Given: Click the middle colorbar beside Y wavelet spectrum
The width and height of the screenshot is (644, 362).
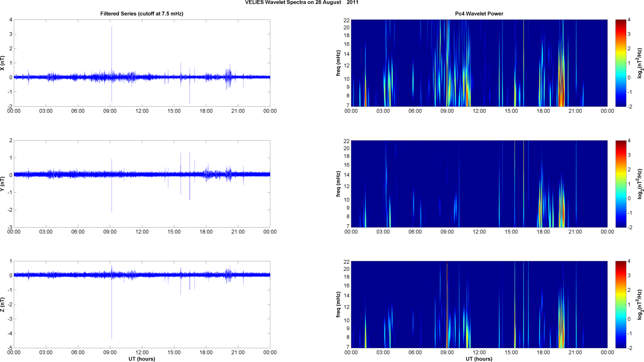Looking at the screenshot, I should [621, 184].
